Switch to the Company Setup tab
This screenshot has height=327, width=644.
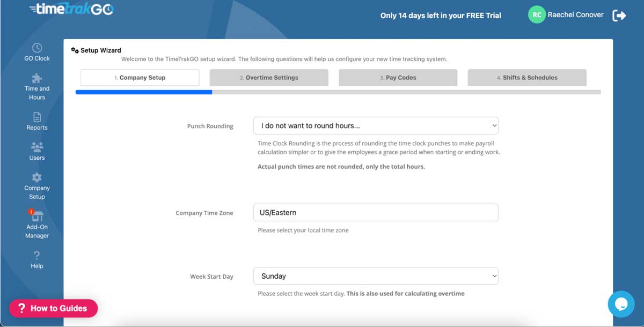[140, 78]
